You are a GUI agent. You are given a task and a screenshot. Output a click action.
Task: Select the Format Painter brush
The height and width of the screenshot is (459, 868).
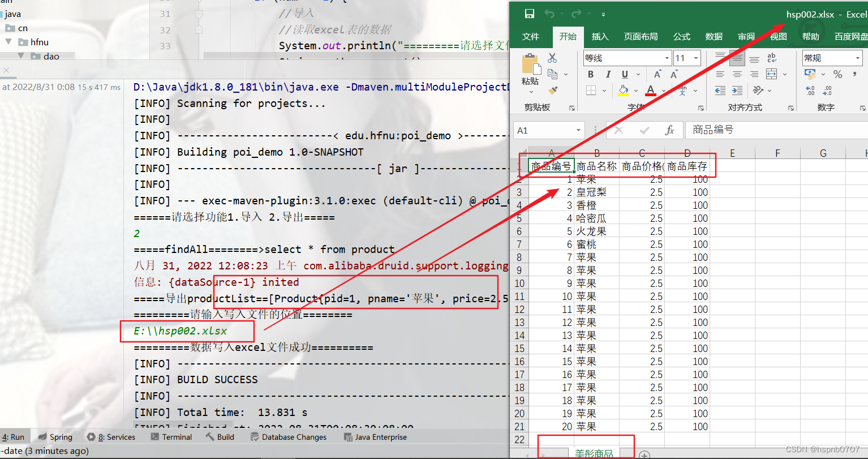pyautogui.click(x=553, y=90)
